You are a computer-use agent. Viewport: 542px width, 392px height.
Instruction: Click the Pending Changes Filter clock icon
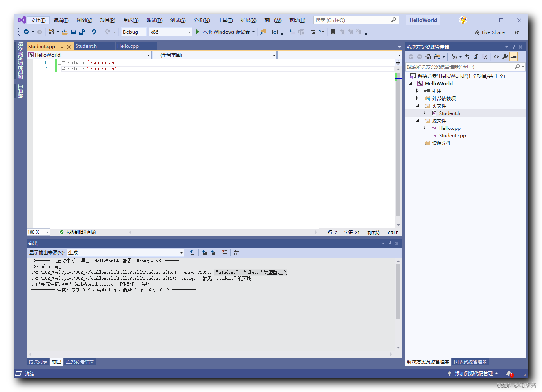[454, 57]
